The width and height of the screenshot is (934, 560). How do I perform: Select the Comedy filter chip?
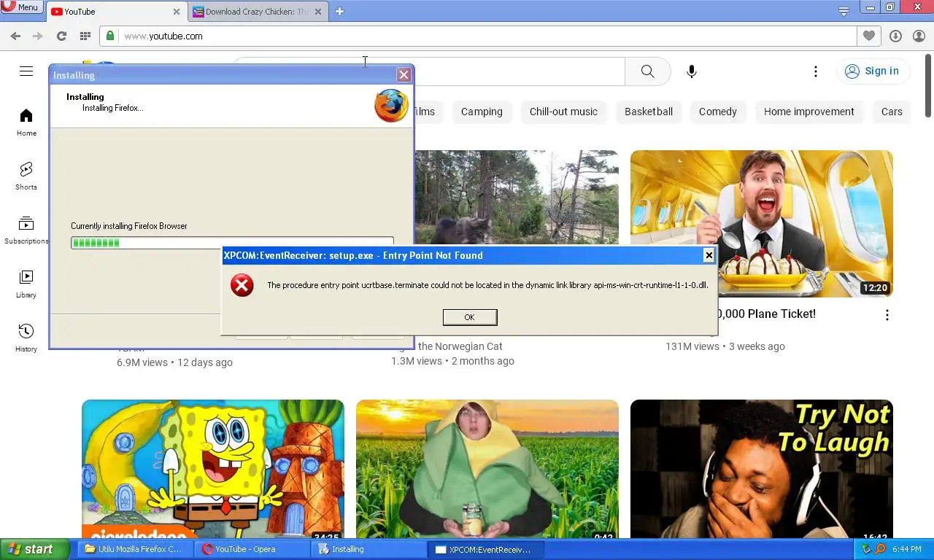pyautogui.click(x=718, y=112)
